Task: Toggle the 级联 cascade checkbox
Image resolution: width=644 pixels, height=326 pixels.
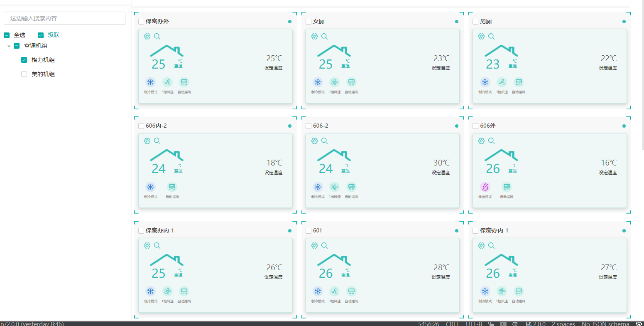Action: (41, 35)
